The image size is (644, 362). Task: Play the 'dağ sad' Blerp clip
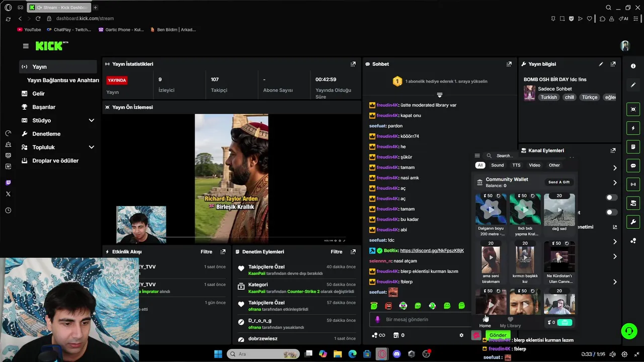559,209
